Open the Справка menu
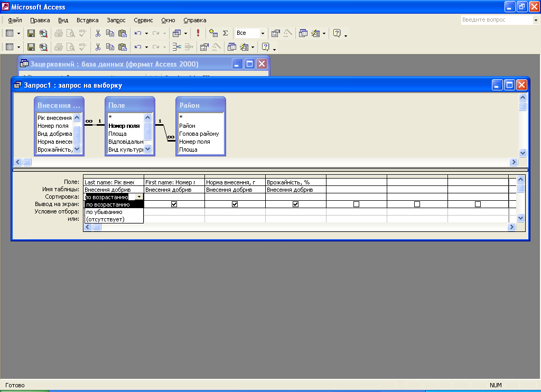This screenshot has width=541, height=392. click(195, 20)
